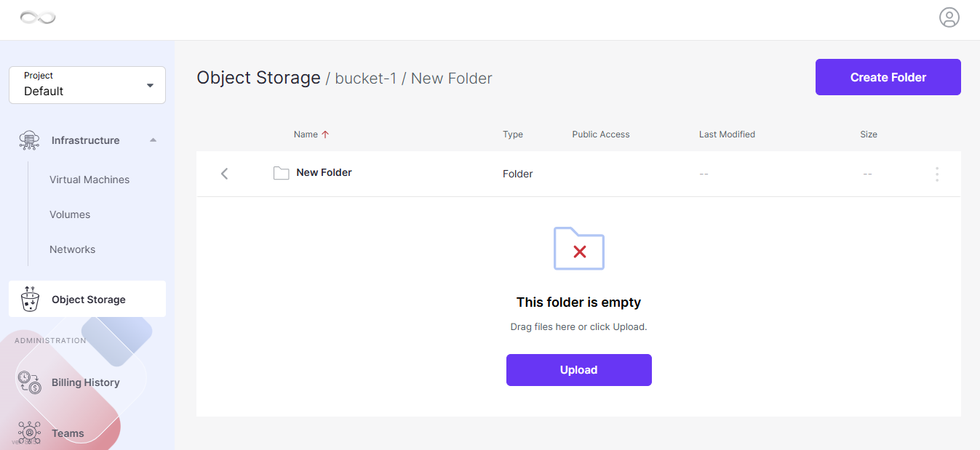Click the Billing History icon
Image resolution: width=980 pixels, height=450 pixels.
(30, 382)
